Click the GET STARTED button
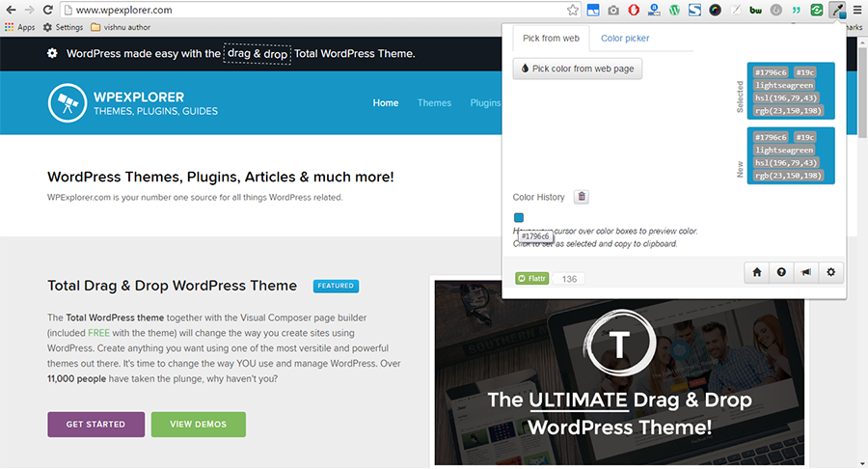The height and width of the screenshot is (469, 868). [95, 425]
